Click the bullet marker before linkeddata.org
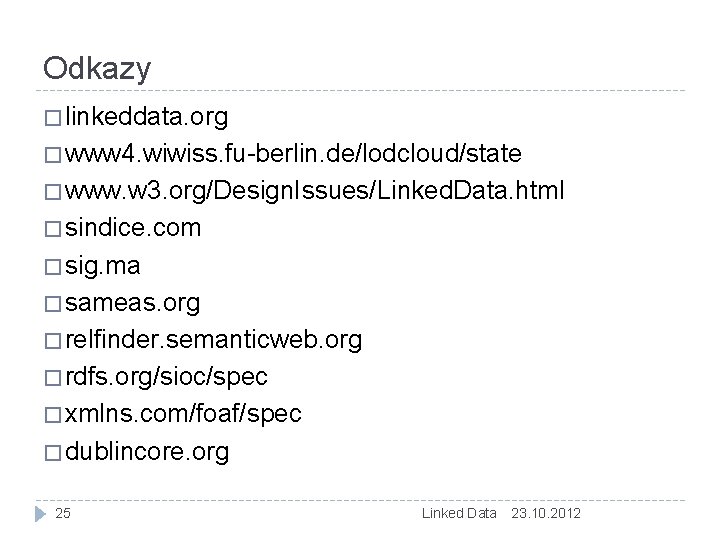 (x=52, y=119)
